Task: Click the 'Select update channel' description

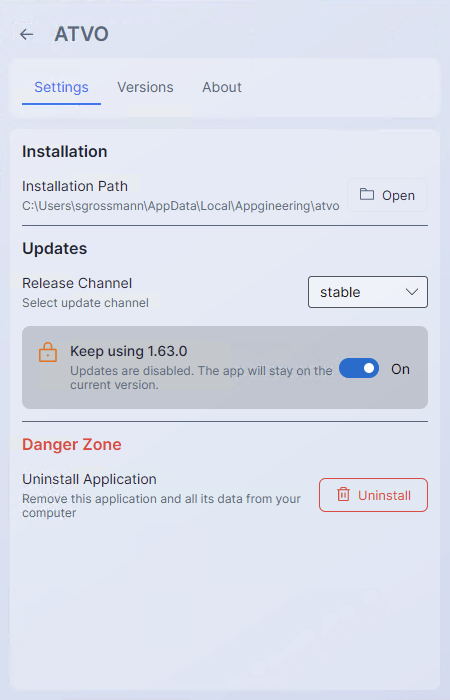Action: [85, 303]
